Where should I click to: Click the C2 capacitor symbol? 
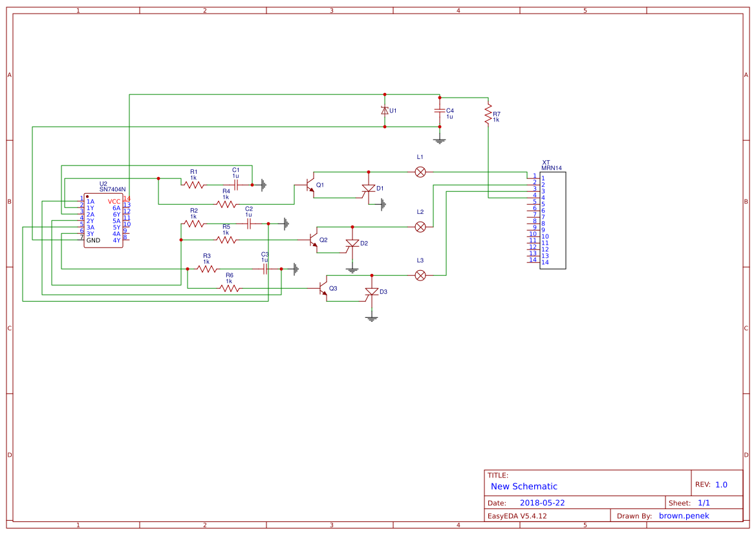(249, 224)
